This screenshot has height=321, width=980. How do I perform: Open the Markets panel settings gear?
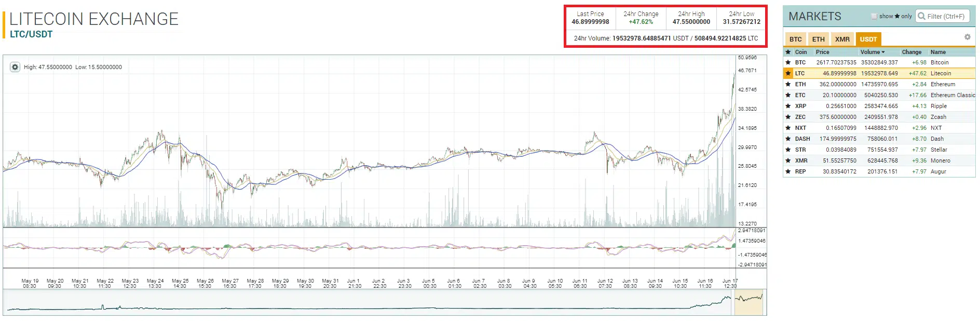click(x=968, y=37)
